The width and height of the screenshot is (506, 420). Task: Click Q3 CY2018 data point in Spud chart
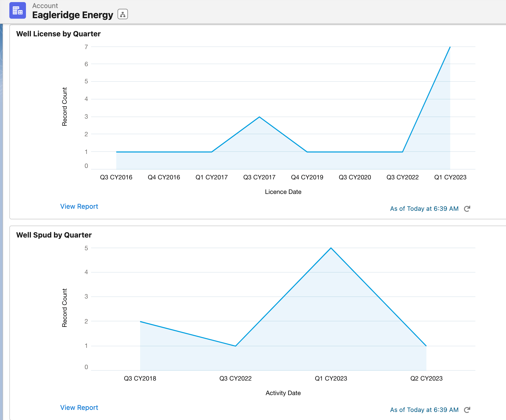pyautogui.click(x=140, y=322)
